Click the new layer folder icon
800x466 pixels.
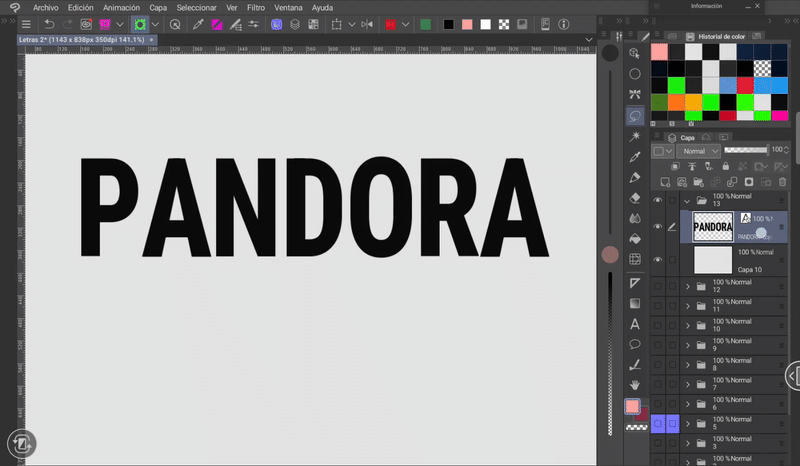[x=698, y=182]
